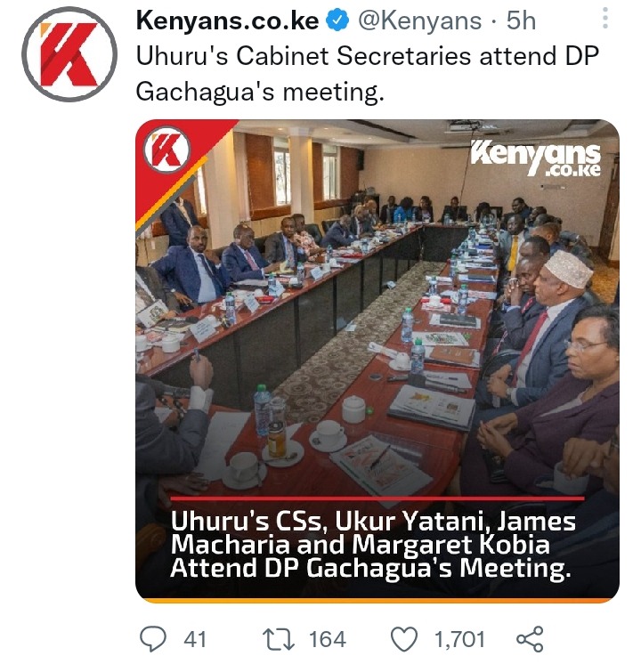This screenshot has width=641, height=672.
Task: Click the retweet count 164
Action: tap(328, 639)
